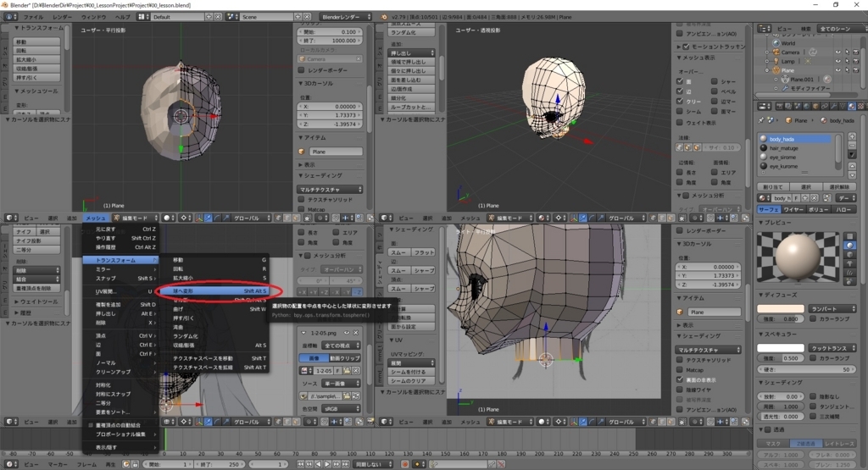Open the マルチテクスチャ shading dropdown in the lower-right panel
The width and height of the screenshot is (868, 470).
pyautogui.click(x=709, y=349)
